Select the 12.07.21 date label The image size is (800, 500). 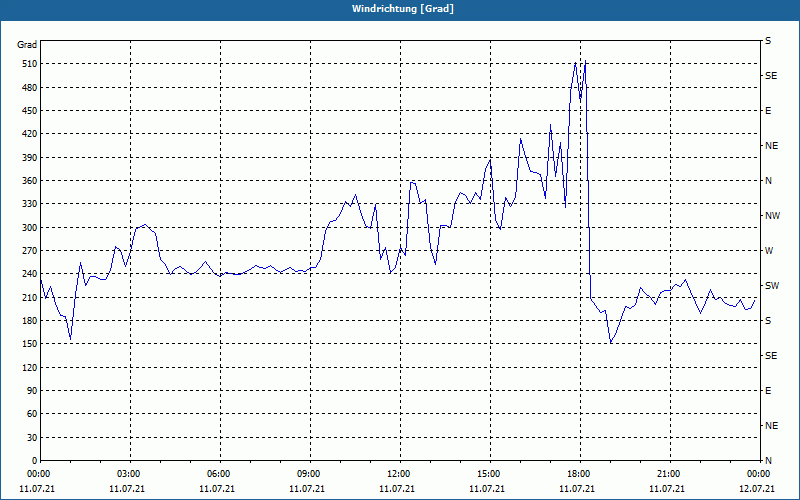[757, 489]
